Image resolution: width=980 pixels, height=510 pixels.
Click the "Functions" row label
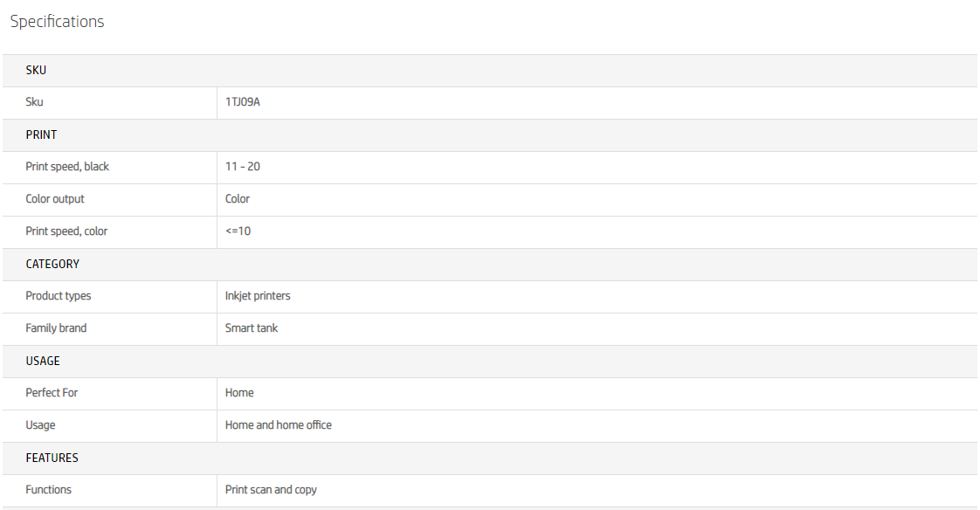pyautogui.click(x=49, y=490)
